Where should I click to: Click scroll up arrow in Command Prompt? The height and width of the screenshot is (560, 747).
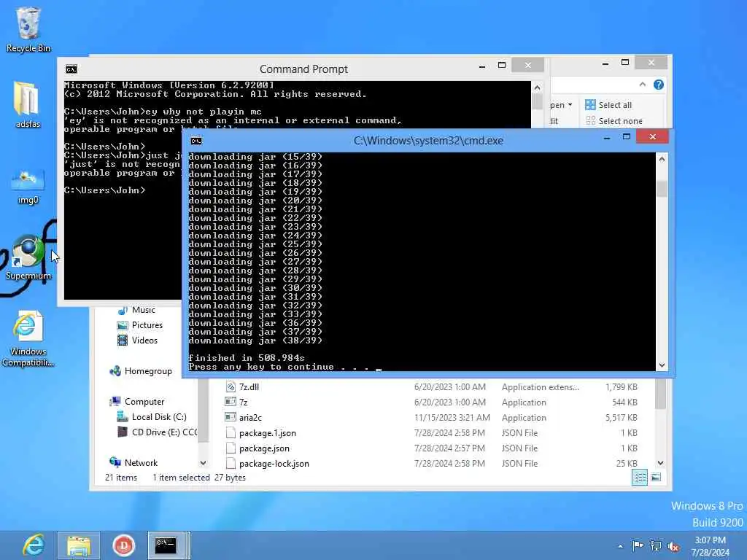537,87
